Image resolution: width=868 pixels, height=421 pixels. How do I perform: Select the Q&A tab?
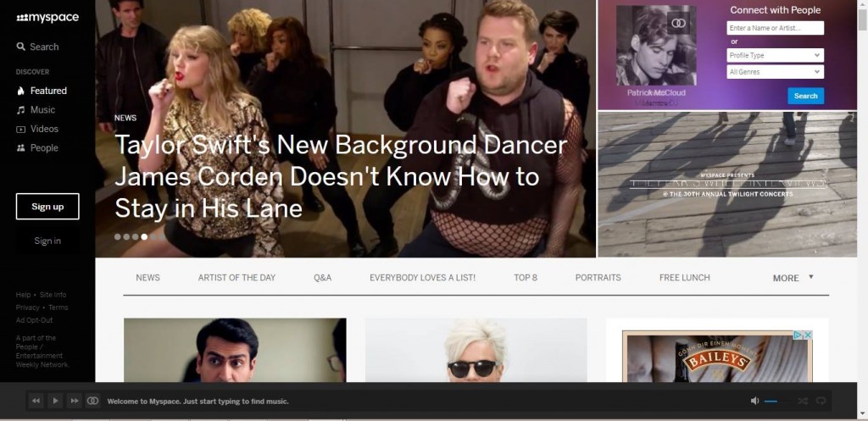click(x=322, y=278)
